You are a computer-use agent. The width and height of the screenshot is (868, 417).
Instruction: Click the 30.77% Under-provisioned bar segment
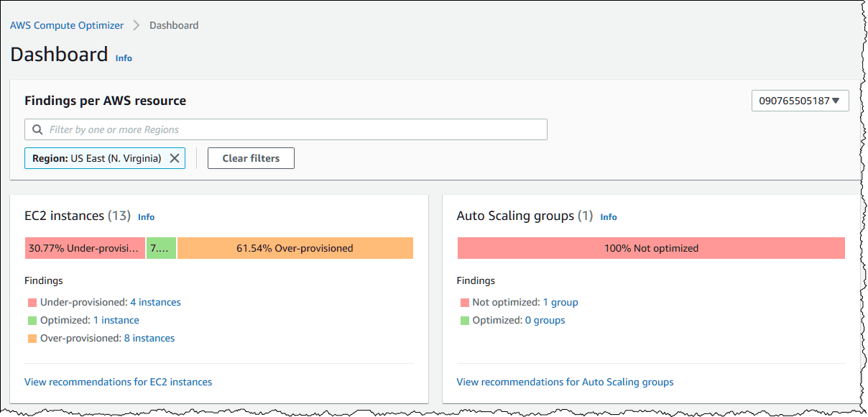tap(85, 248)
